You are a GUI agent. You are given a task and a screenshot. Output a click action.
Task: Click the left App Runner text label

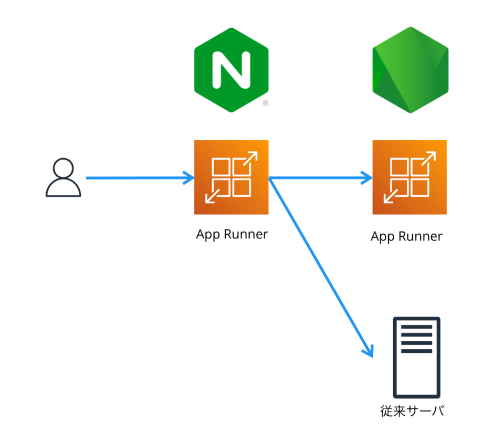[x=232, y=234]
